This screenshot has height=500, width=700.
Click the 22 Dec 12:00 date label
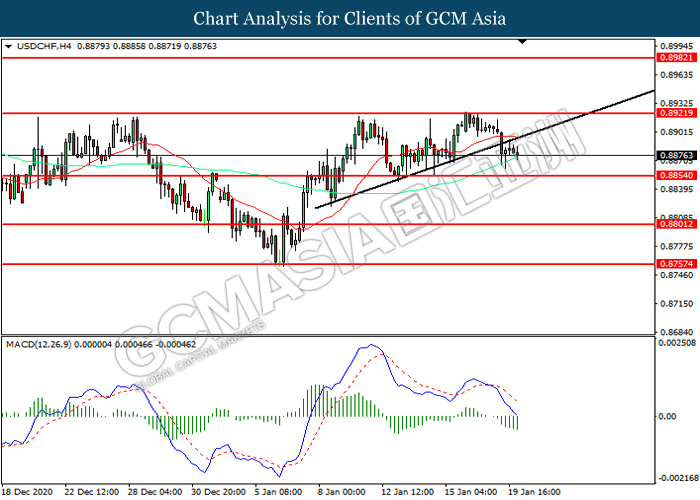point(92,492)
